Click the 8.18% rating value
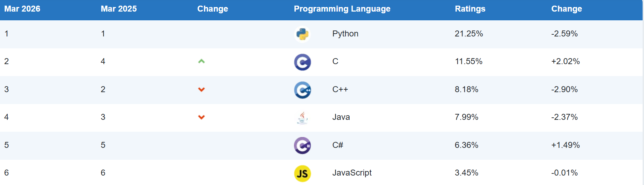This screenshot has height=185, width=644. [x=466, y=89]
